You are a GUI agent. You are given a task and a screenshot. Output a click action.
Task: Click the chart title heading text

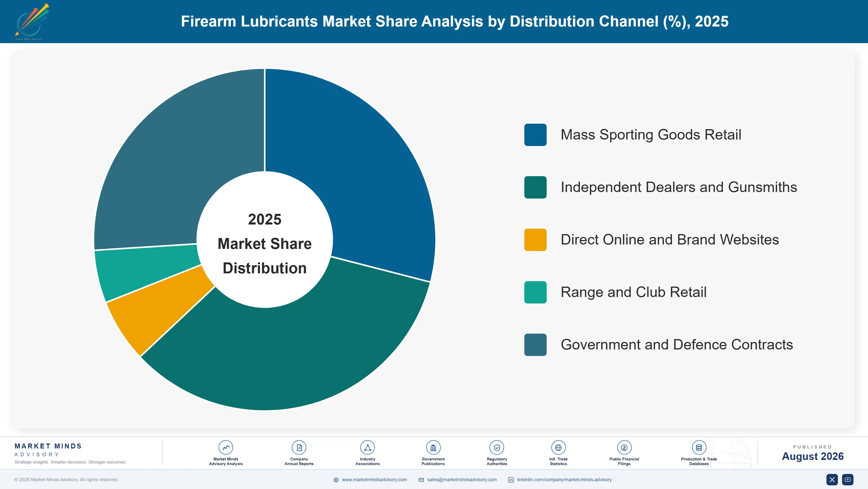[x=455, y=22]
